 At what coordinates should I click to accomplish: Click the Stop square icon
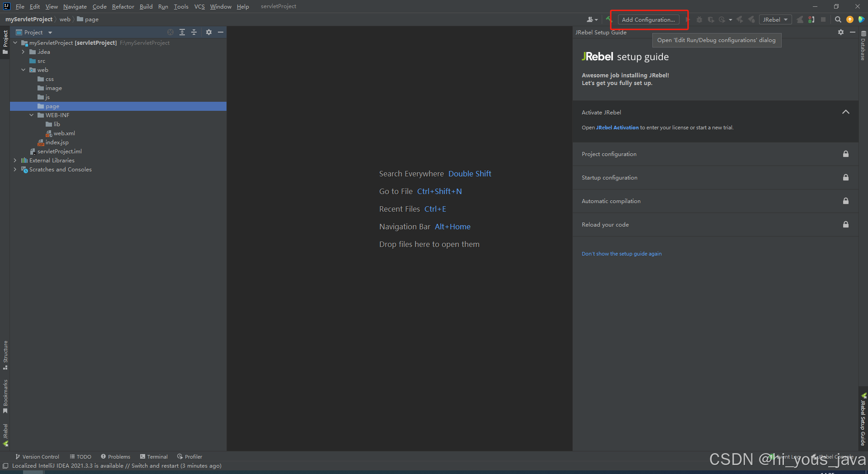[823, 19]
